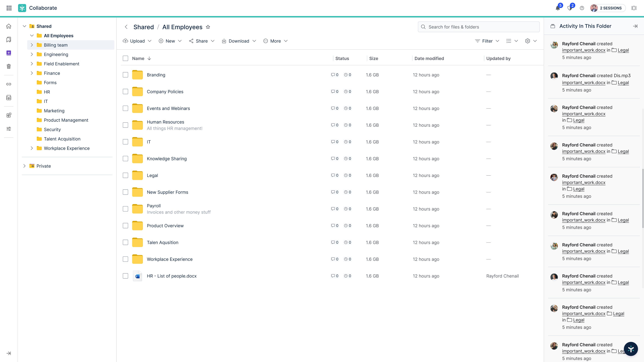Collapse the Activity In This Folder panel
The image size is (644, 362).
[635, 26]
